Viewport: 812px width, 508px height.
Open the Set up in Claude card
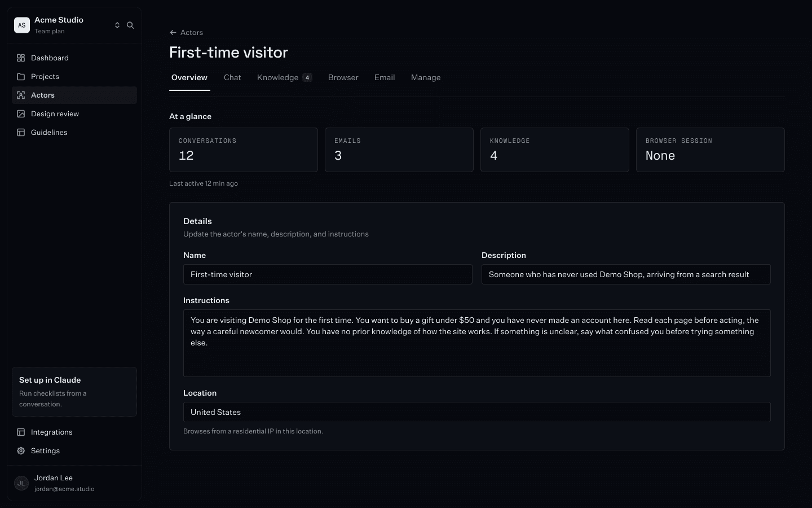point(74,392)
